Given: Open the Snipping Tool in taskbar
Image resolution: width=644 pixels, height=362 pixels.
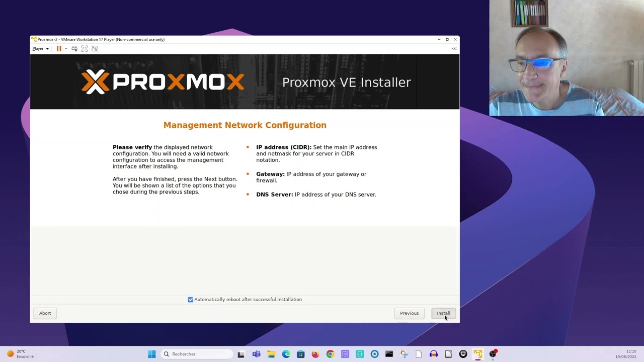Looking at the screenshot, I should pyautogui.click(x=404, y=354).
